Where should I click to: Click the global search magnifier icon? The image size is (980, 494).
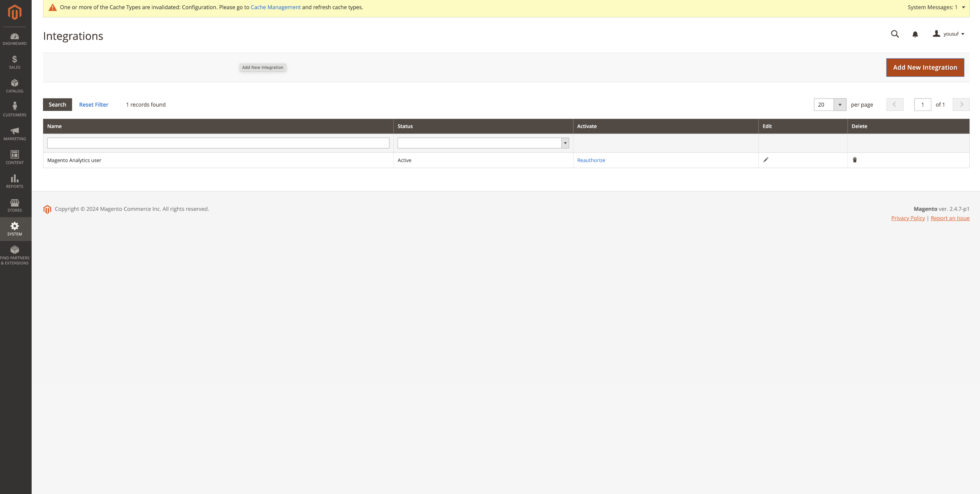(x=895, y=34)
